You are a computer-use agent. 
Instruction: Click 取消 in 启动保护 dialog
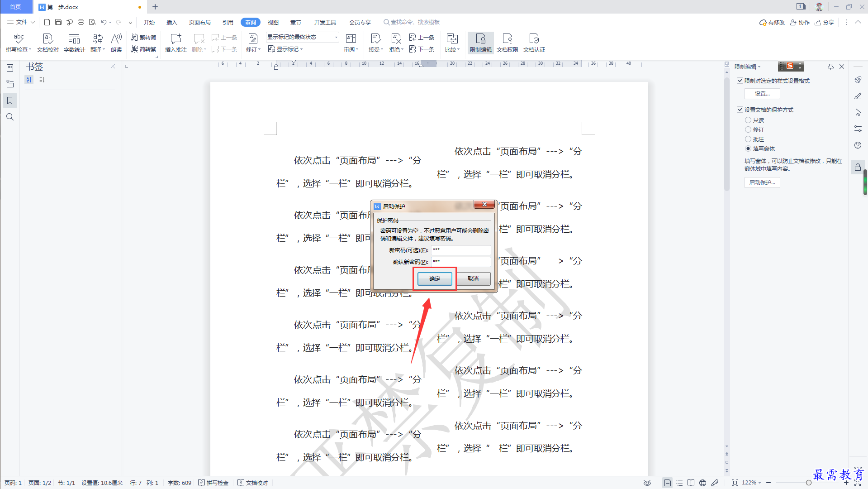(473, 279)
